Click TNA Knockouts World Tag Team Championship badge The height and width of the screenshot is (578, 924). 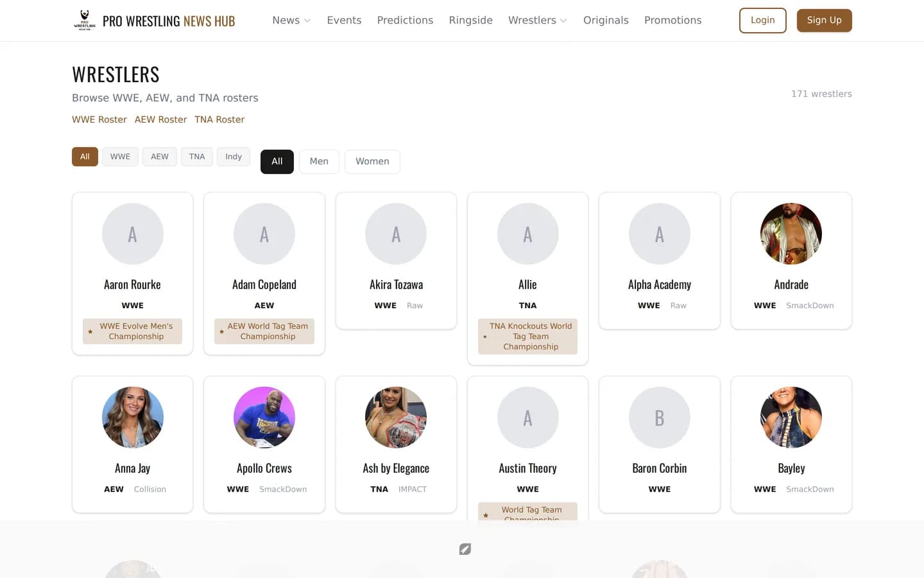pos(528,337)
